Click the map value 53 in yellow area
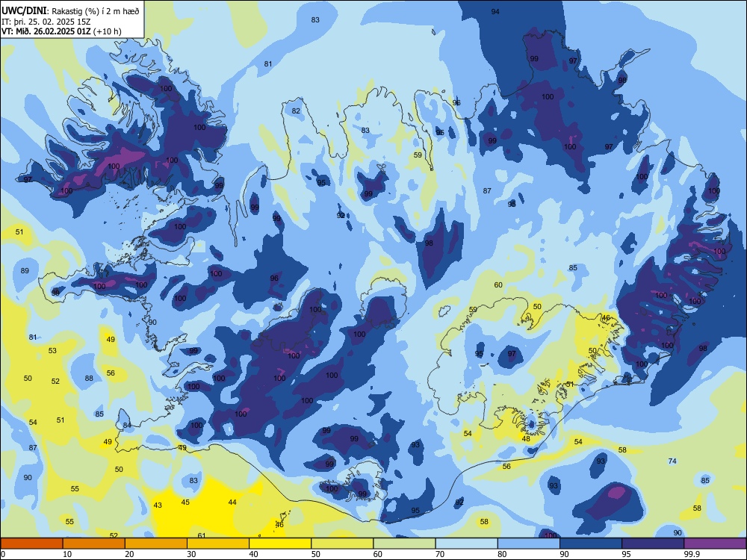747x560 pixels. click(x=52, y=350)
